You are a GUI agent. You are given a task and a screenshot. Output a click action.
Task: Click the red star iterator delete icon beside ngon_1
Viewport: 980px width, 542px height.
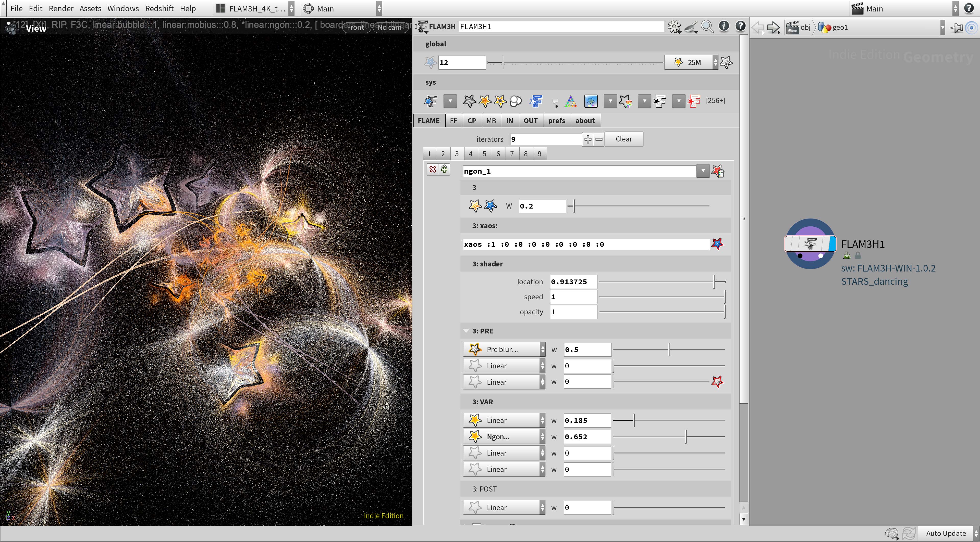coord(718,171)
